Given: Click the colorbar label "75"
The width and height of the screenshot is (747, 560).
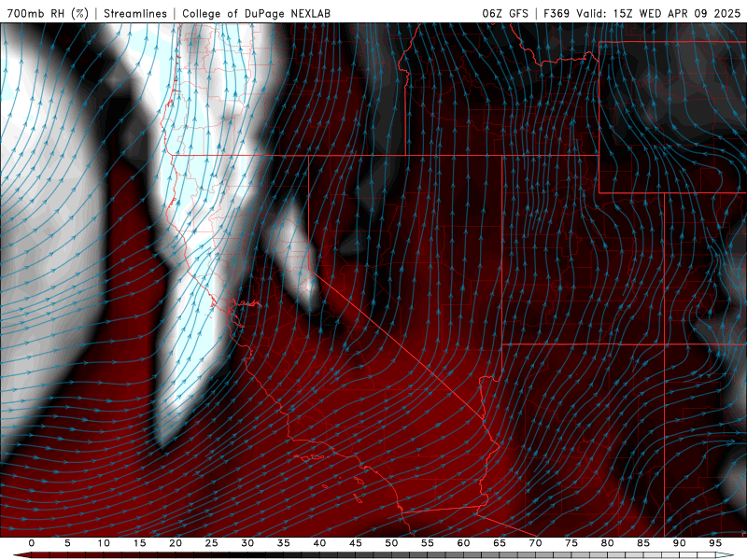Looking at the screenshot, I should (x=571, y=543).
